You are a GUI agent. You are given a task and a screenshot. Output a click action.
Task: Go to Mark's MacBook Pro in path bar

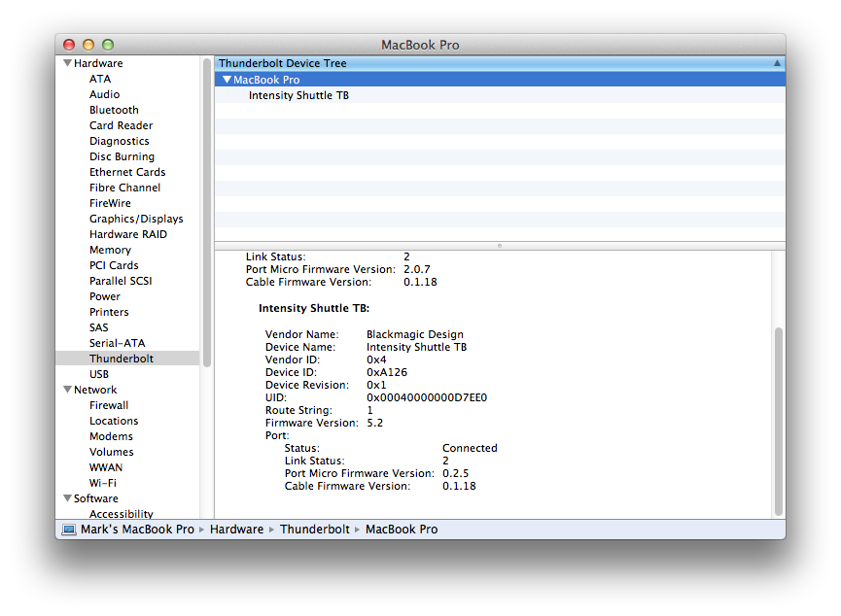137,530
